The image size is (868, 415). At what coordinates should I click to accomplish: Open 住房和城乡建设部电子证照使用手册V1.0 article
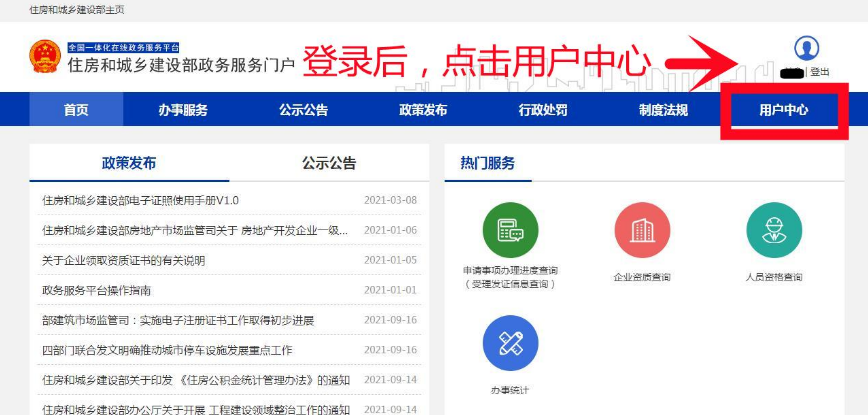pos(140,200)
